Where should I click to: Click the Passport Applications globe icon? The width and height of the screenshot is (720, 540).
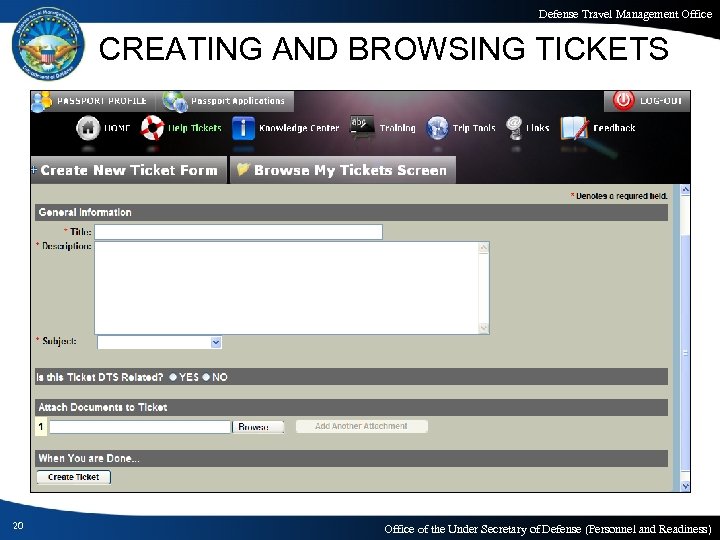(x=175, y=101)
